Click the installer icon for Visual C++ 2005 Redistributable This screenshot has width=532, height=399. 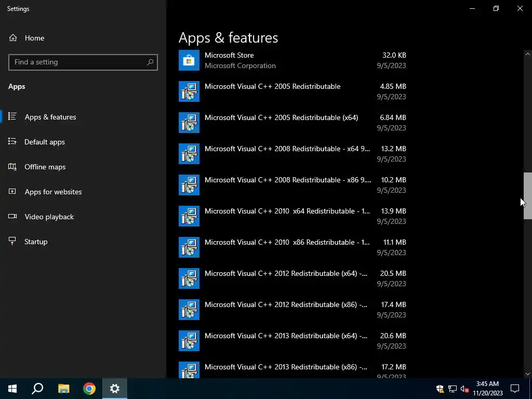click(189, 91)
